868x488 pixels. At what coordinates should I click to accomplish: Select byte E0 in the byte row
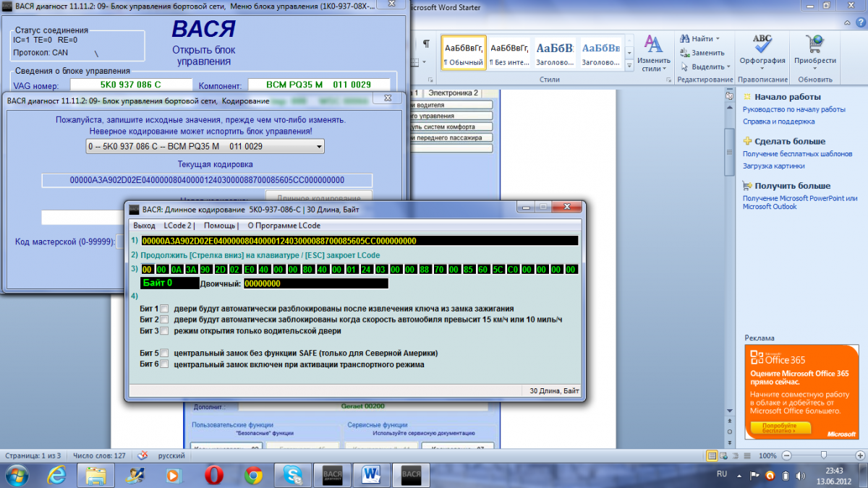click(250, 270)
